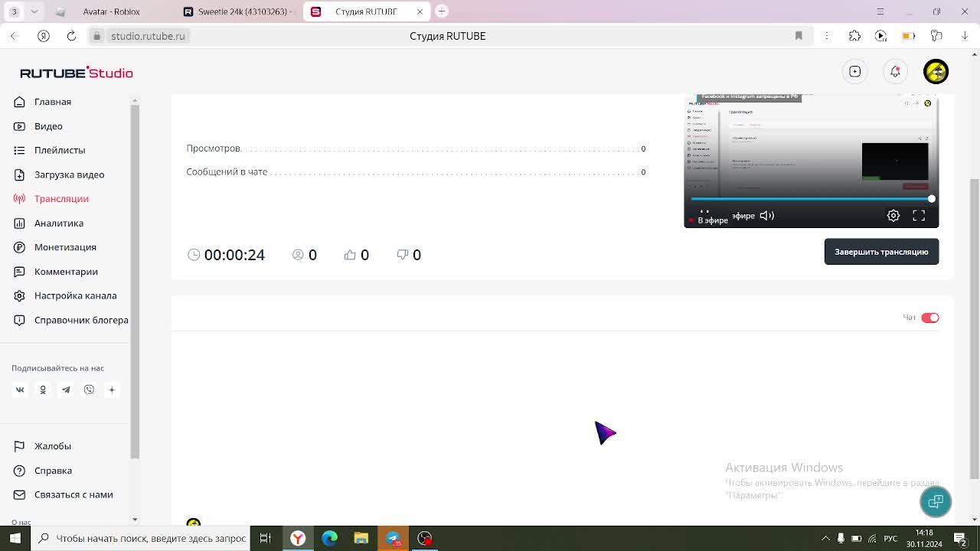The image size is (980, 551).
Task: Open the Трансляции section
Action: click(x=61, y=199)
